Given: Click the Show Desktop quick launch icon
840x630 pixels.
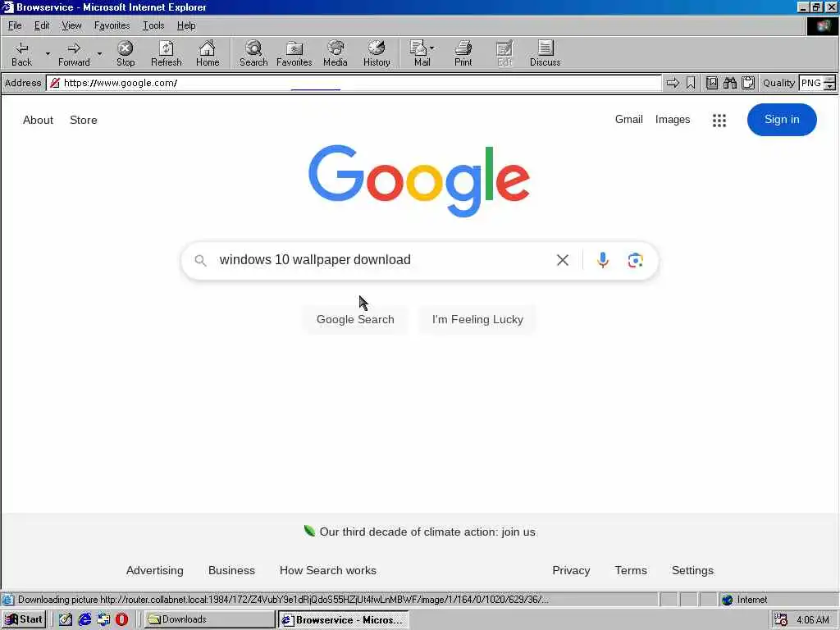Looking at the screenshot, I should (66, 619).
